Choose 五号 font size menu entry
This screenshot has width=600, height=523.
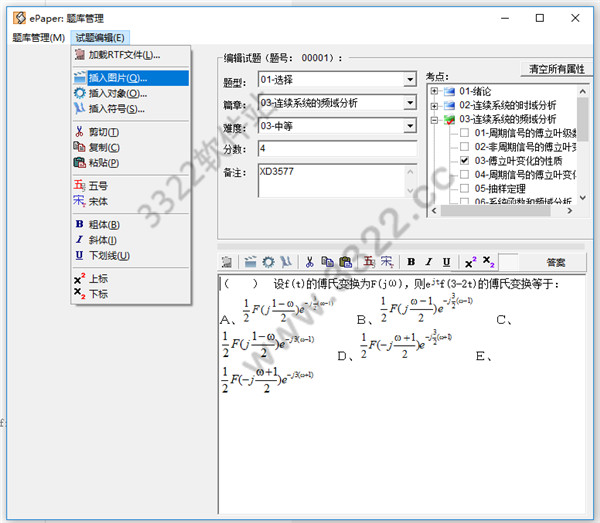pos(130,186)
